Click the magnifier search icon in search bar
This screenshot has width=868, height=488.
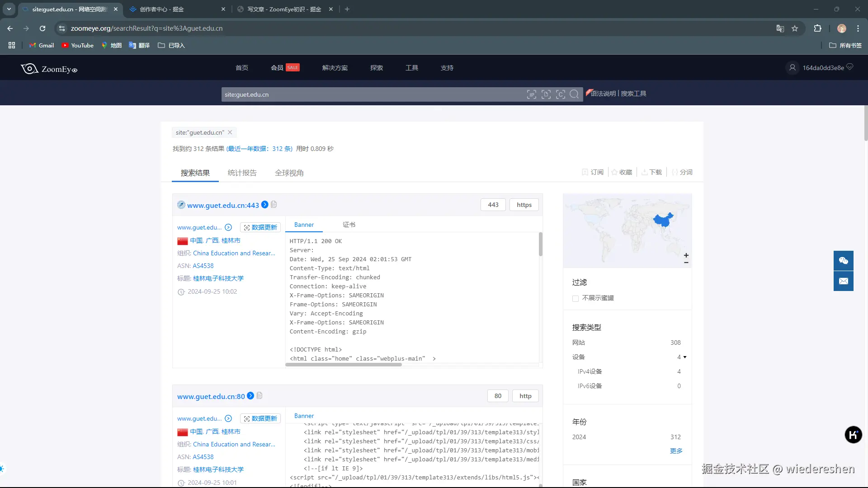point(574,94)
